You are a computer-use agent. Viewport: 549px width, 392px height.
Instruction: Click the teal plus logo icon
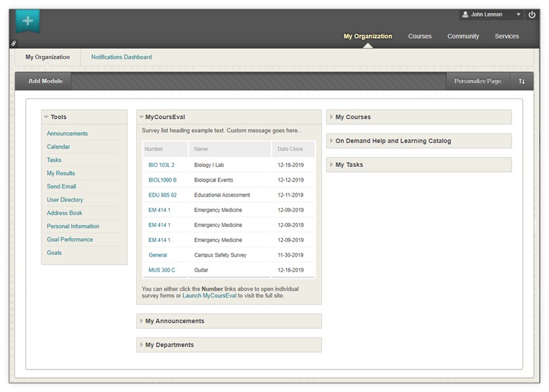(28, 21)
